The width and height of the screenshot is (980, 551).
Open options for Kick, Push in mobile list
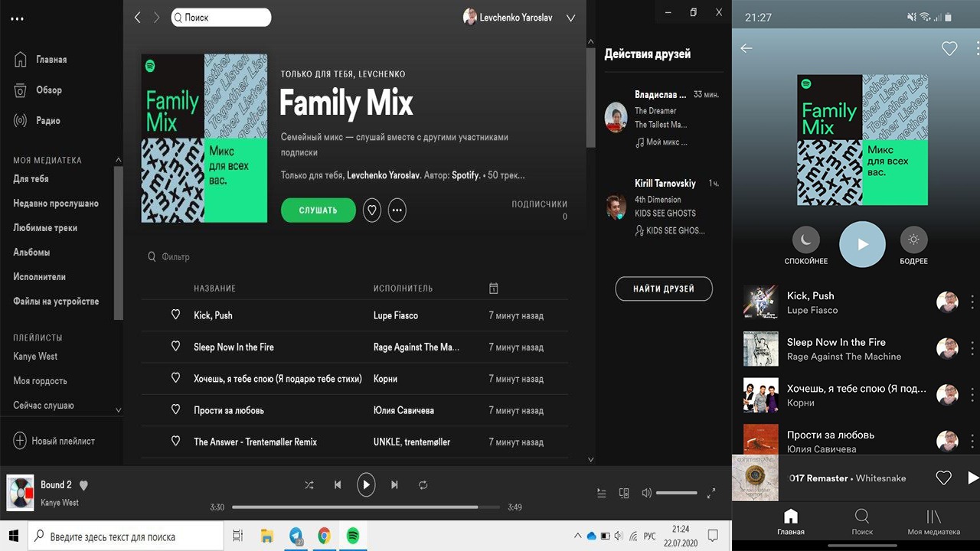click(x=972, y=302)
